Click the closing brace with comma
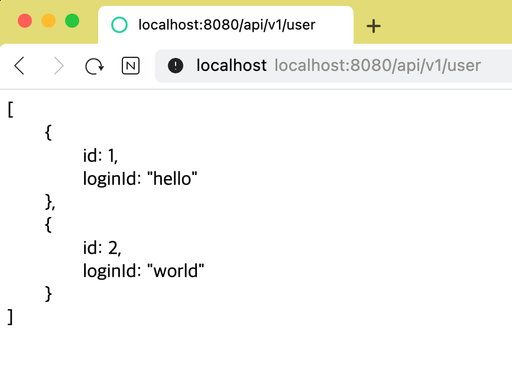The width and height of the screenshot is (512, 376). click(50, 202)
